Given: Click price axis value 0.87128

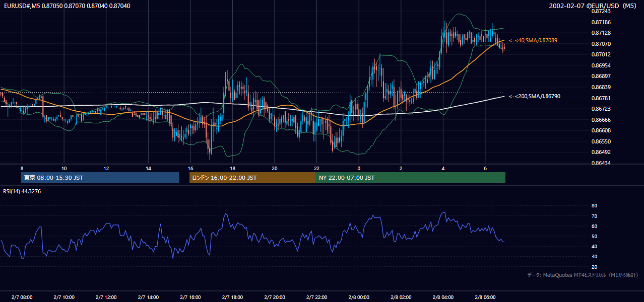Looking at the screenshot, I should [x=601, y=33].
